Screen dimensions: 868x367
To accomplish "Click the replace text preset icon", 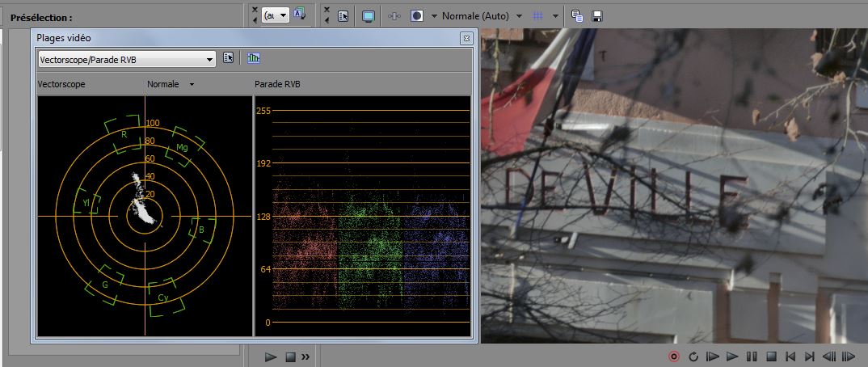I will (x=300, y=15).
